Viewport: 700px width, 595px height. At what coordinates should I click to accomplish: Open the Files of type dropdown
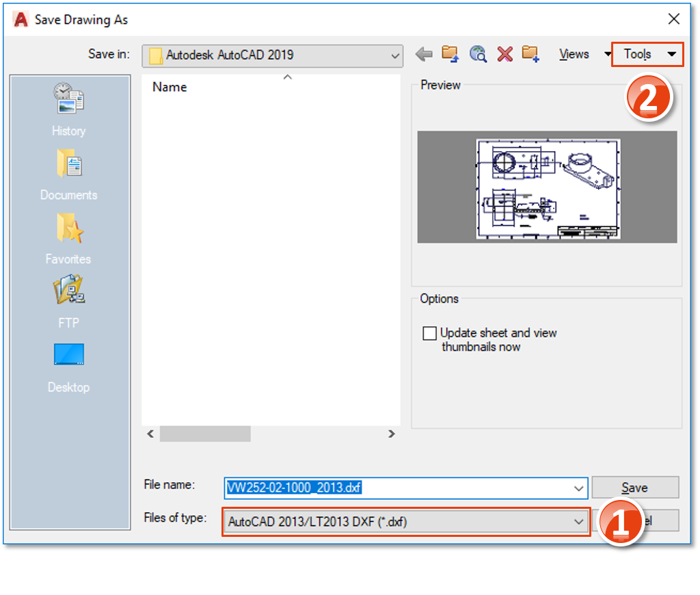click(x=578, y=522)
